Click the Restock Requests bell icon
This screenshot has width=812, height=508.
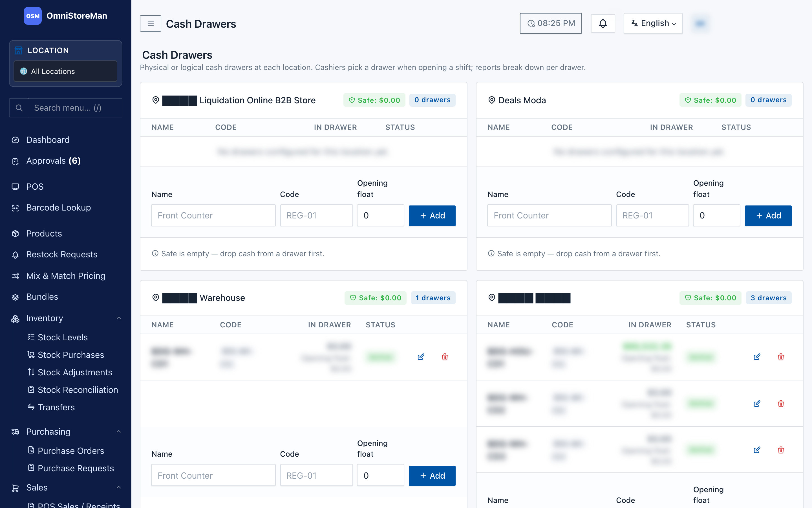tap(16, 255)
